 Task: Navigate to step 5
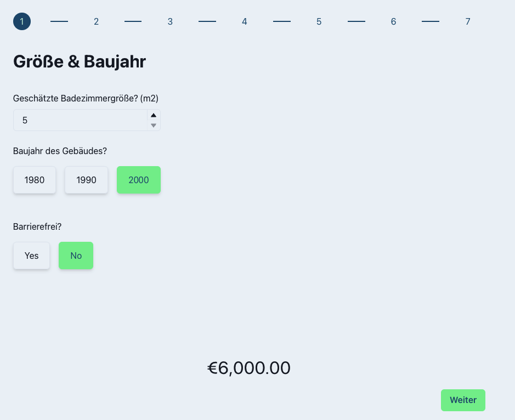tap(319, 21)
